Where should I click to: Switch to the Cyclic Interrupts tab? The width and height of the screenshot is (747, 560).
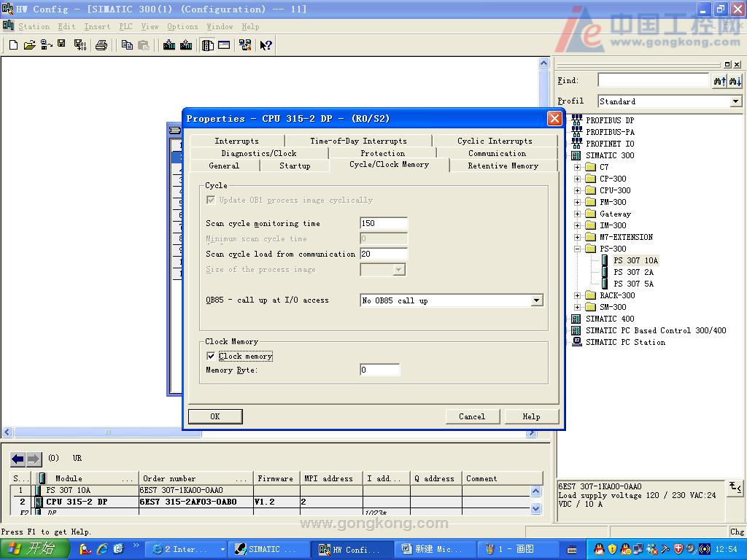coord(495,141)
